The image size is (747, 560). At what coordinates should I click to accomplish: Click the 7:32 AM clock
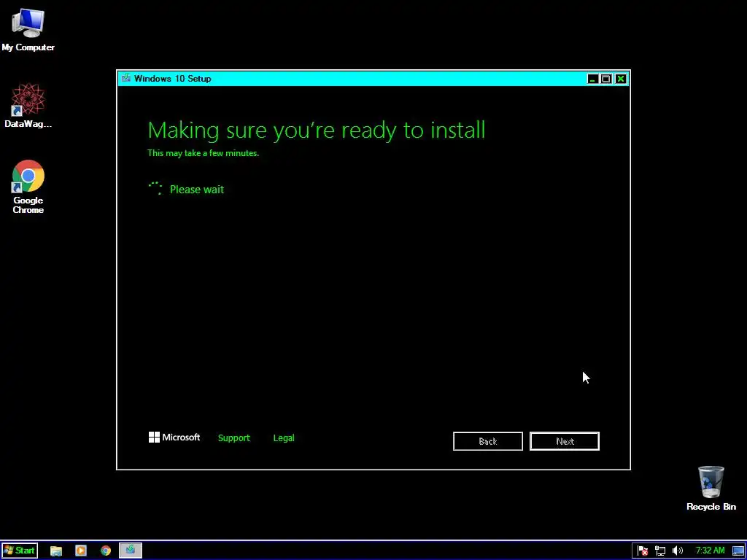[x=710, y=551]
